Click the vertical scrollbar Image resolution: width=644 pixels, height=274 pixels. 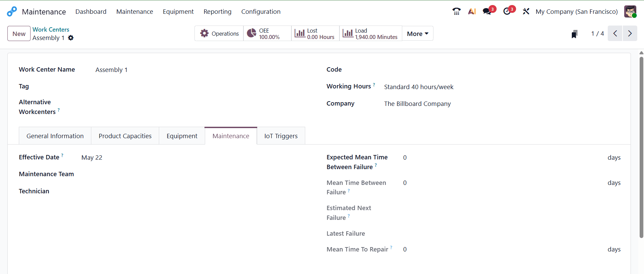point(641,147)
